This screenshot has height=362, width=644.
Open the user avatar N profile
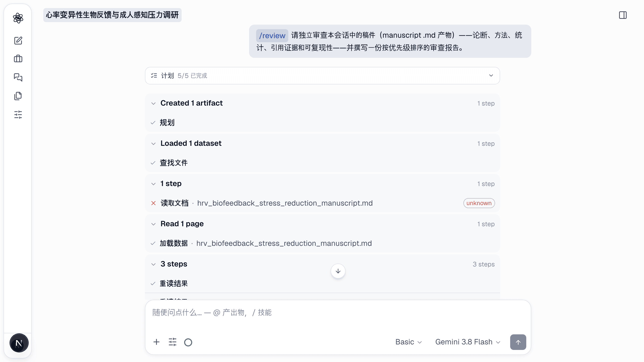19,343
